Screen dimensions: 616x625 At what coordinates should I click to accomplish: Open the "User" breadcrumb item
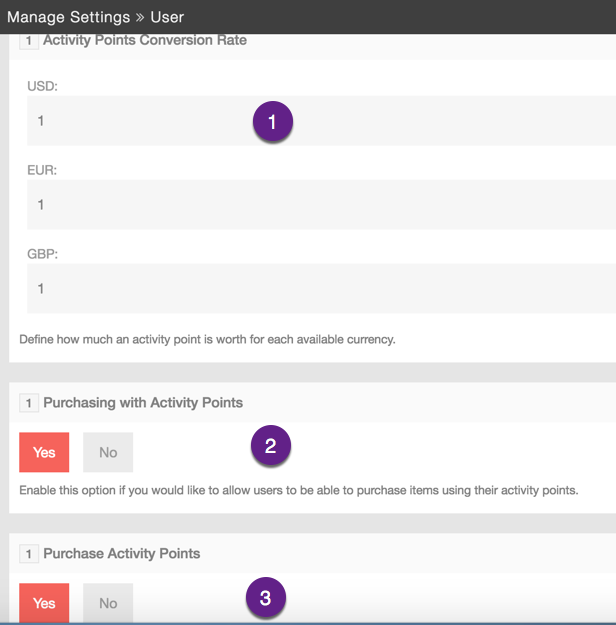point(167,17)
